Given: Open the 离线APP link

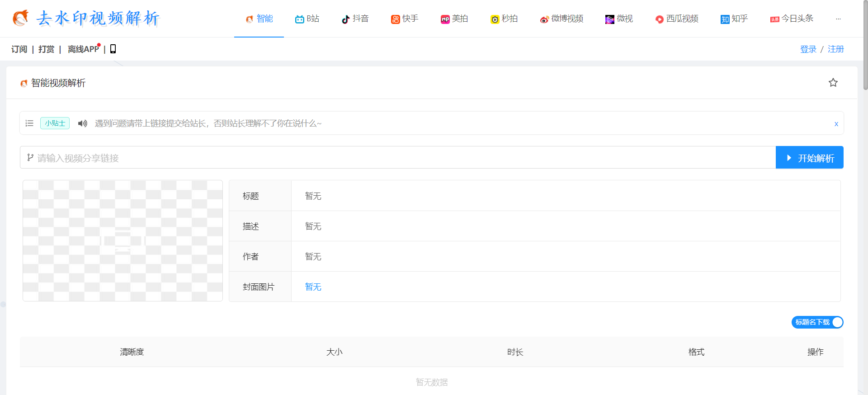Looking at the screenshot, I should (83, 49).
